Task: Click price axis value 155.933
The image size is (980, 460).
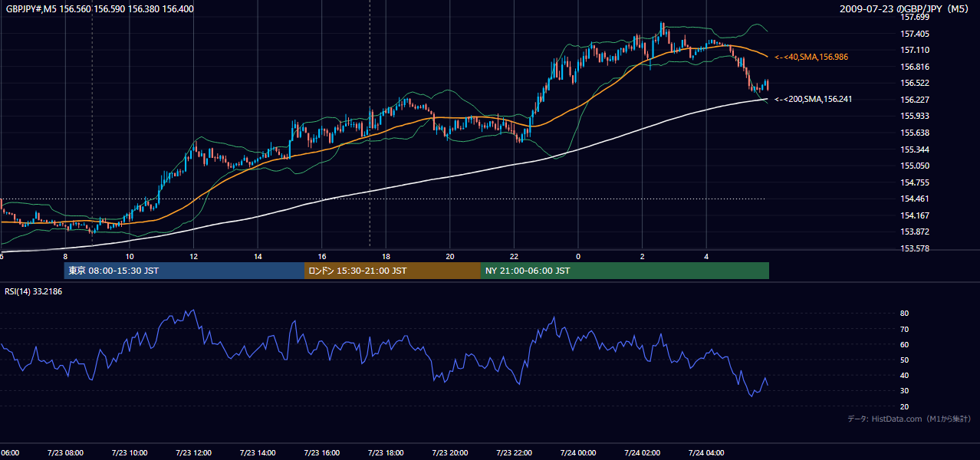Action: 915,116
